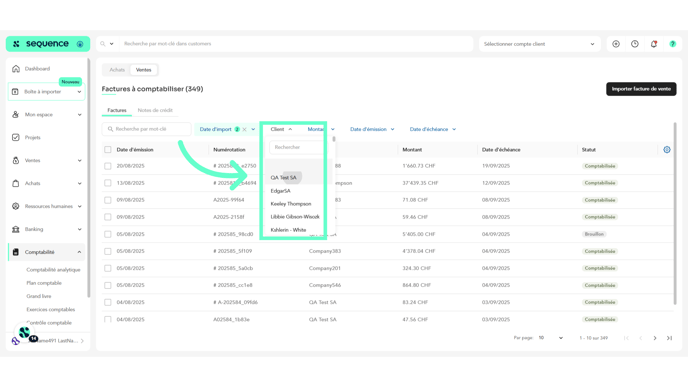This screenshot has height=387, width=688.
Task: Expand Achats sidebar chevron
Action: coord(79,183)
